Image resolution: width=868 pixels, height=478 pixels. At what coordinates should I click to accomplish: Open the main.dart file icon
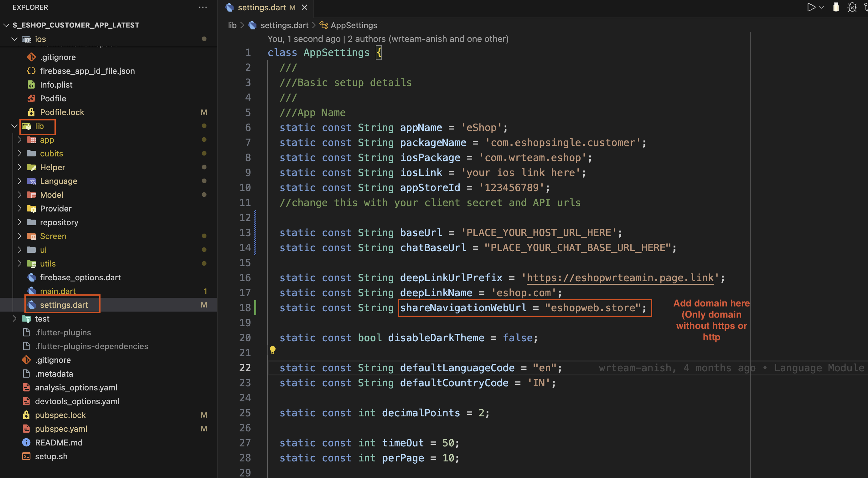pos(32,291)
